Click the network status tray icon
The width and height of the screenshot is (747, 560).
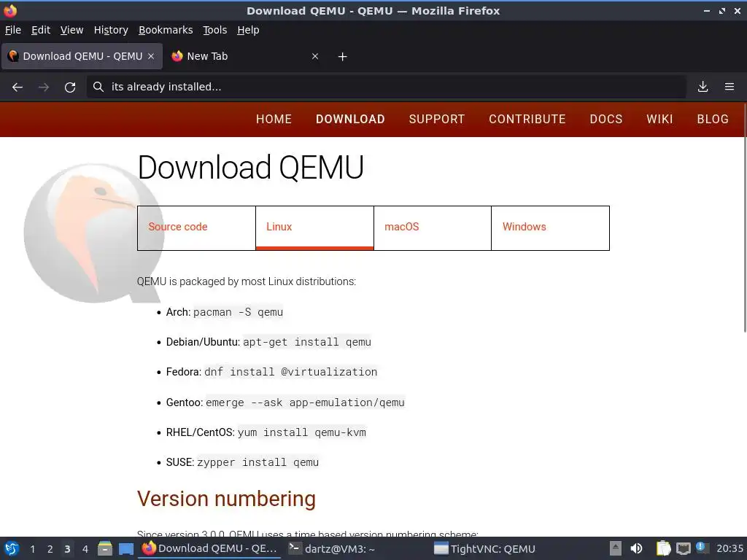[x=683, y=548]
